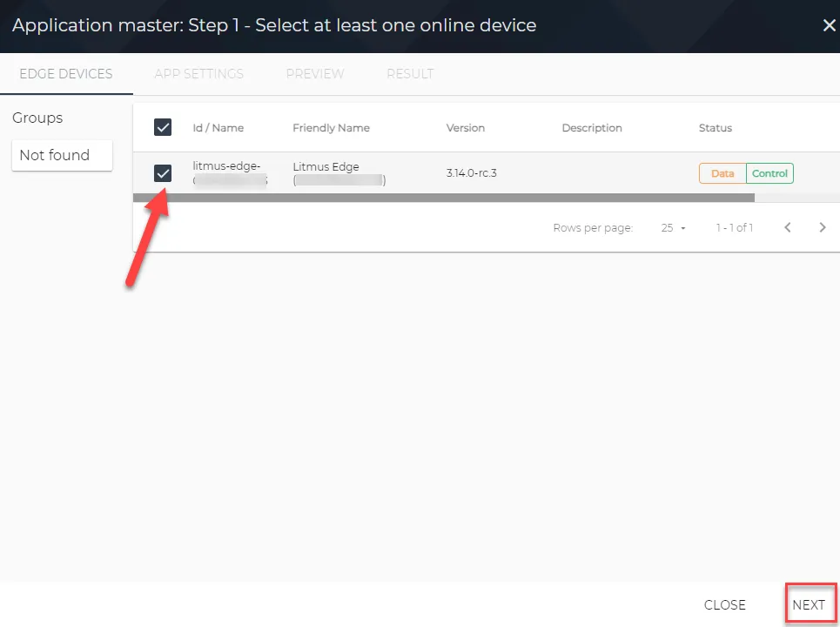Switch to the APP SETTINGS tab

[198, 74]
